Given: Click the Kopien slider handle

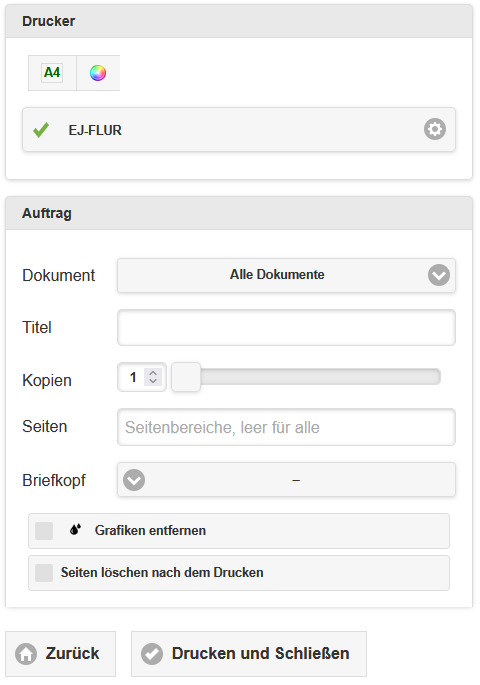Looking at the screenshot, I should (x=186, y=377).
